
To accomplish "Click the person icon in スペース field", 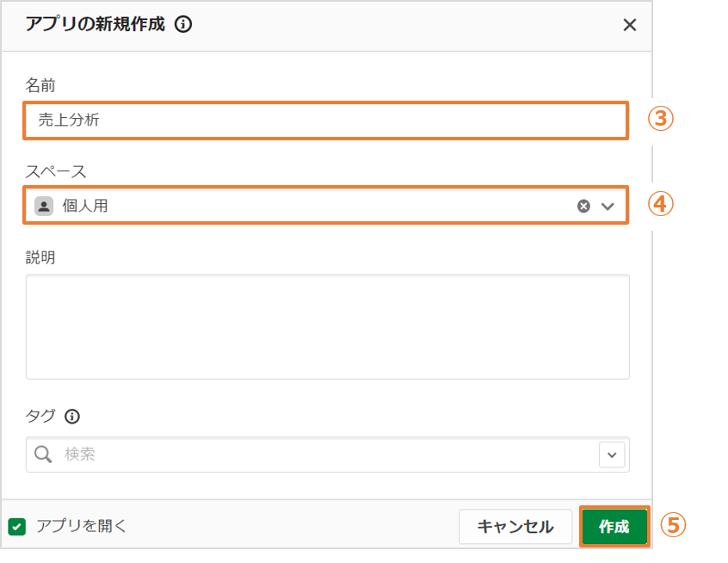I will (44, 206).
